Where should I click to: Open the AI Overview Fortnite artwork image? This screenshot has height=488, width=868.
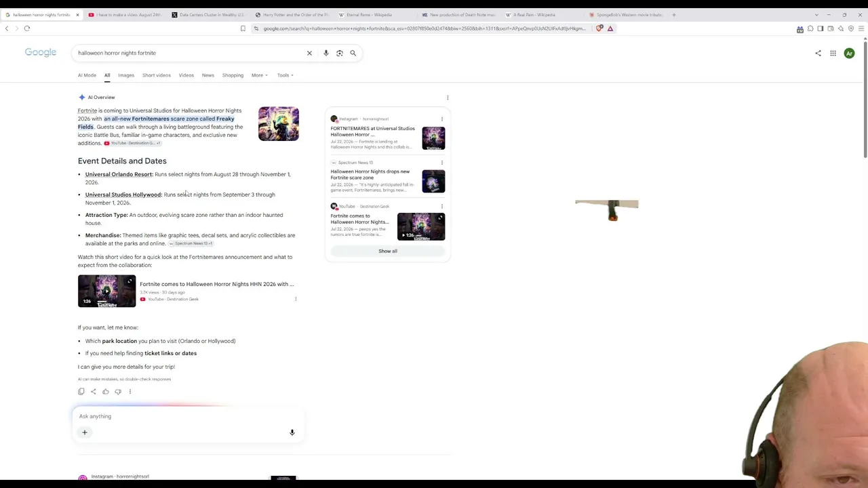278,124
